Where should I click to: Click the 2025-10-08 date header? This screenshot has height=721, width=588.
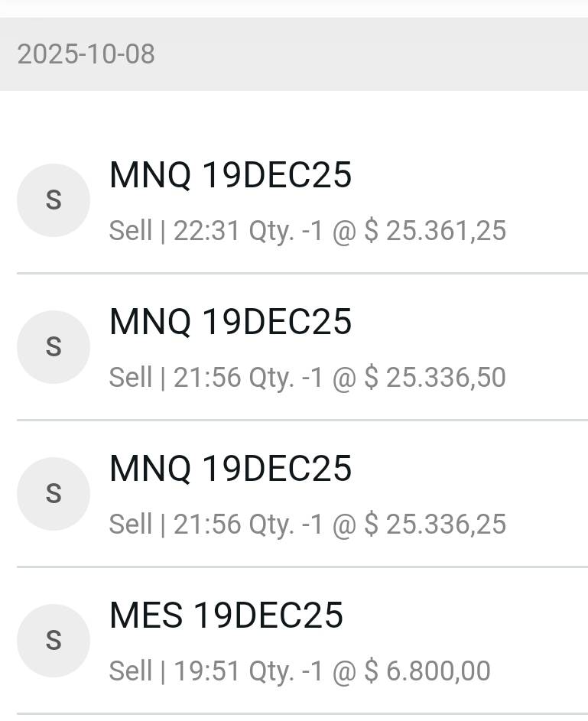pos(86,54)
